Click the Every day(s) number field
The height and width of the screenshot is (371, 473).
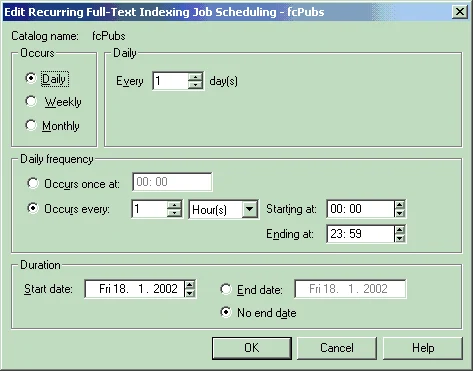(171, 81)
